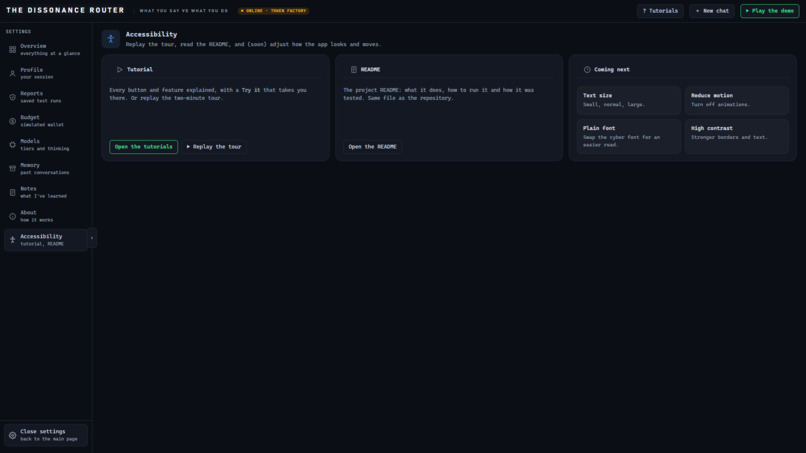Start a New chat
The width and height of the screenshot is (806, 453).
point(712,11)
